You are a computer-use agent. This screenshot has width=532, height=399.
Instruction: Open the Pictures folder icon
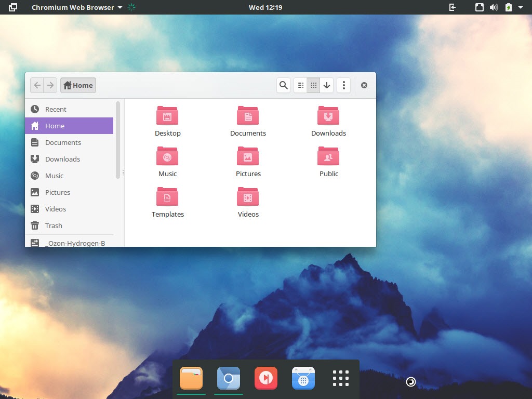[x=248, y=156]
